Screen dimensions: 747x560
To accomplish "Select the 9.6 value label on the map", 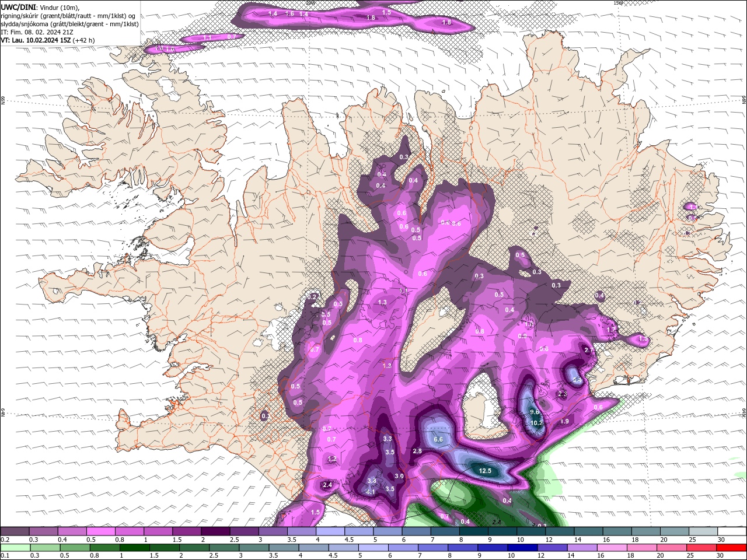I will 535,412.
